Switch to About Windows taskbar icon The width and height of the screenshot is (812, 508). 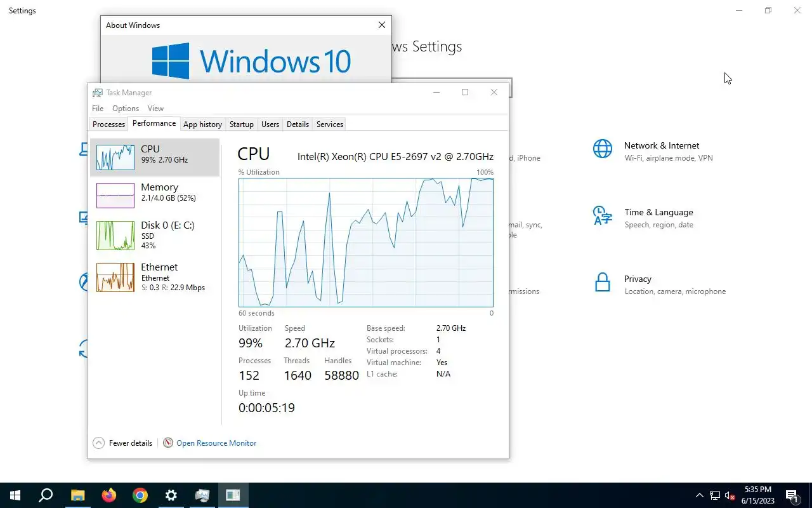tap(233, 495)
